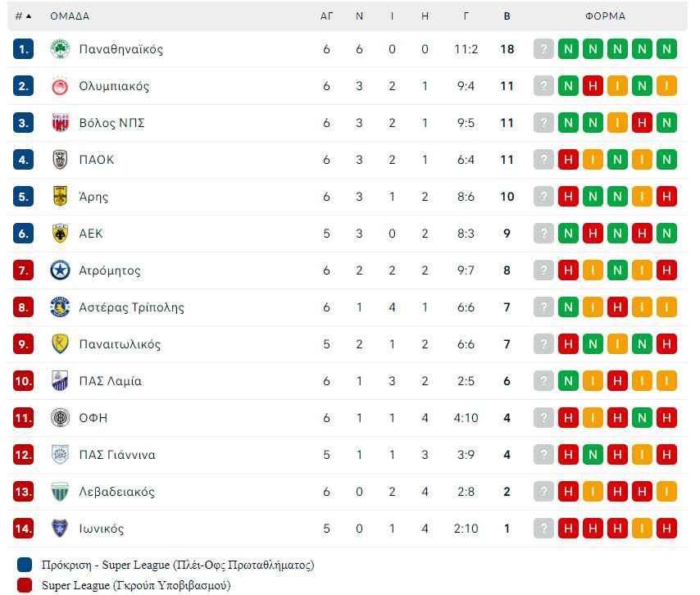Viewport: 700px width, 595px height.
Task: Click the ΑΕΚ eagle crest
Action: click(60, 234)
